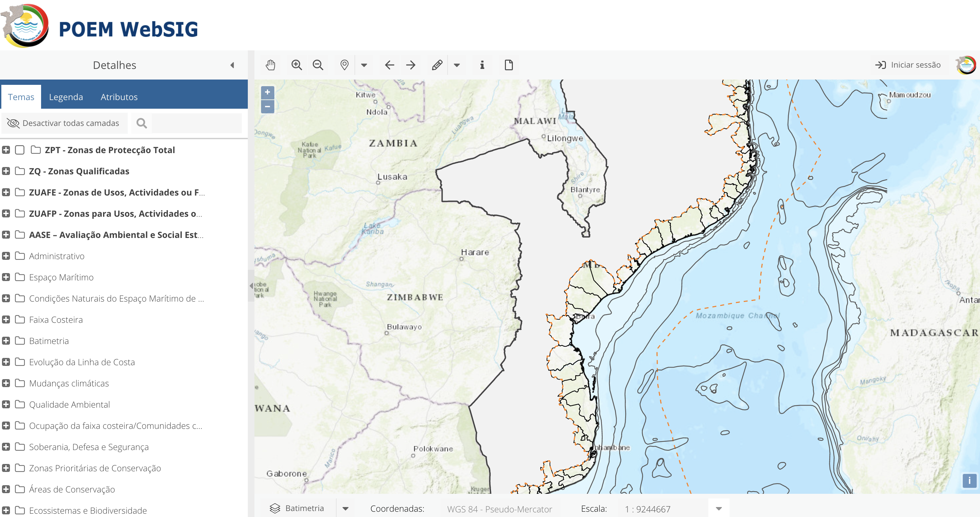Activate the zoom out magnifier tool
980x517 pixels.
coord(318,65)
